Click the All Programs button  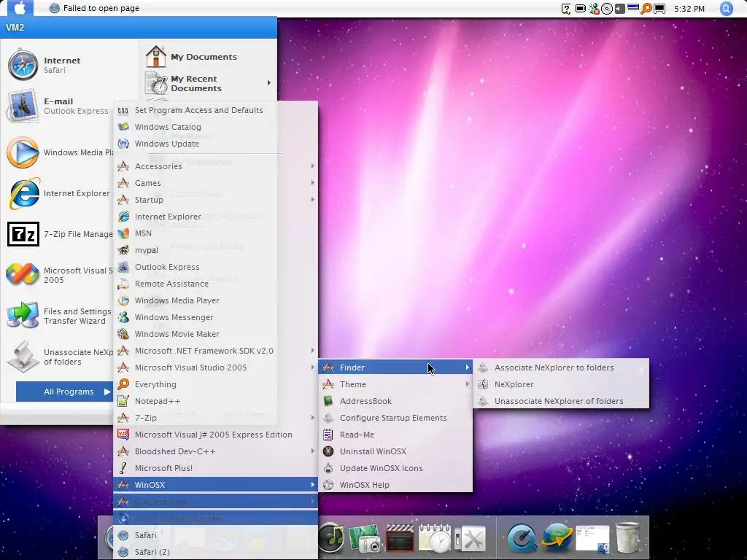click(64, 392)
